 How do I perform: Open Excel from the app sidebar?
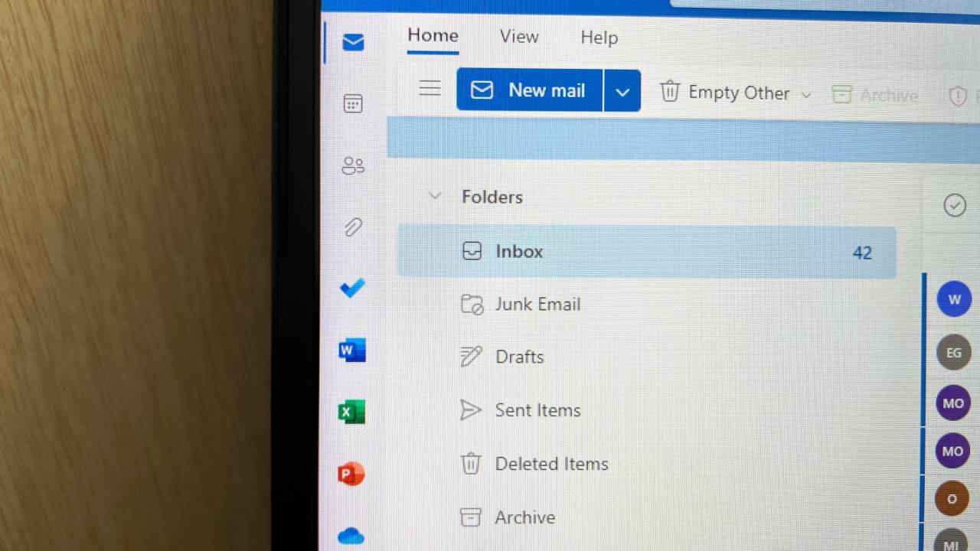point(351,412)
